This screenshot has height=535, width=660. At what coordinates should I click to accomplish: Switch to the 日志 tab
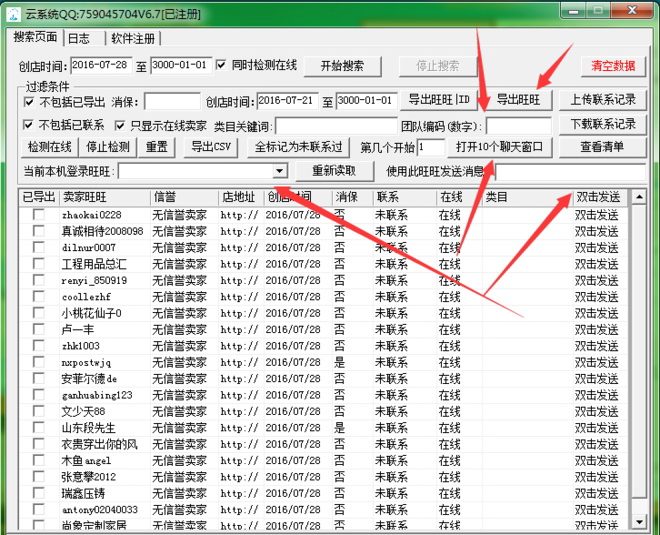[79, 39]
